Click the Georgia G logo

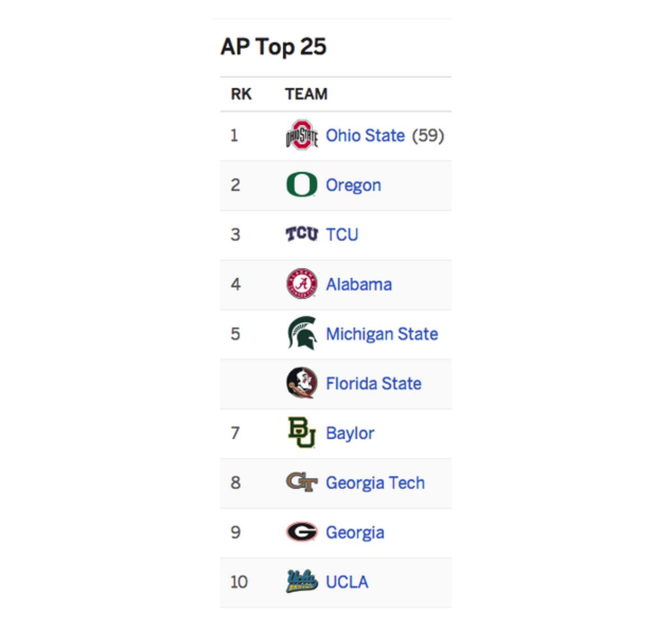point(301,532)
